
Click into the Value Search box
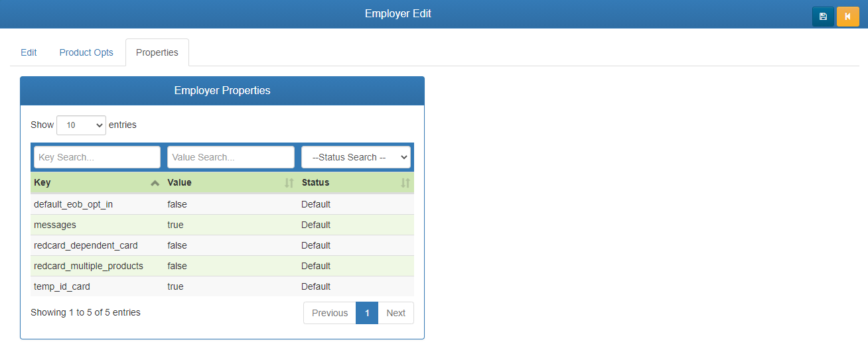pyautogui.click(x=230, y=157)
